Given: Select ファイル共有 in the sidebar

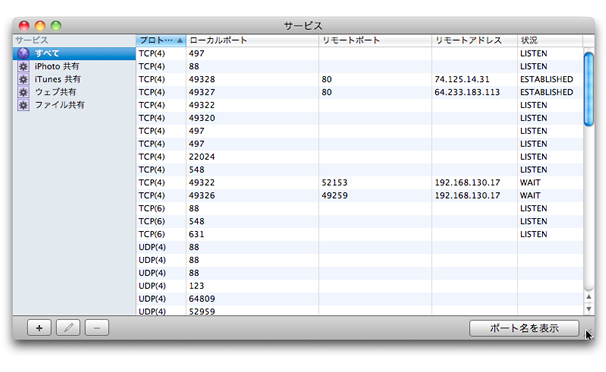Looking at the screenshot, I should (74, 105).
